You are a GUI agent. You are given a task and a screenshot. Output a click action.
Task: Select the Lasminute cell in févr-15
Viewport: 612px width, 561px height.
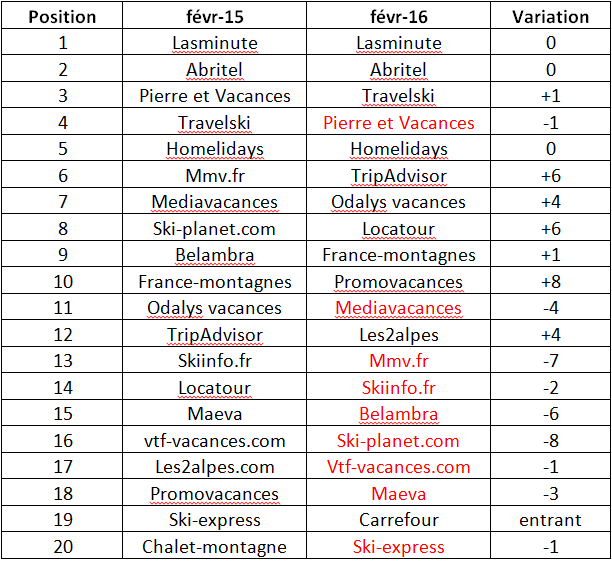click(215, 42)
